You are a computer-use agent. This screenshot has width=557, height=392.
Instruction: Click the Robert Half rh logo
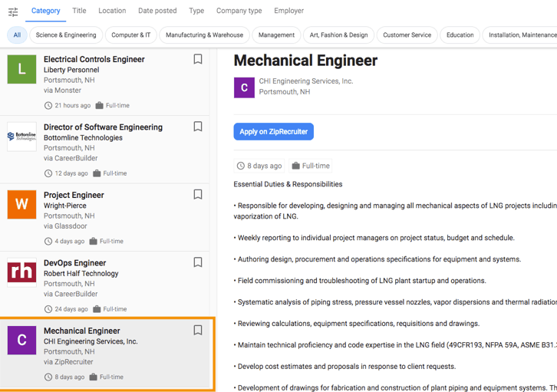pos(21,272)
